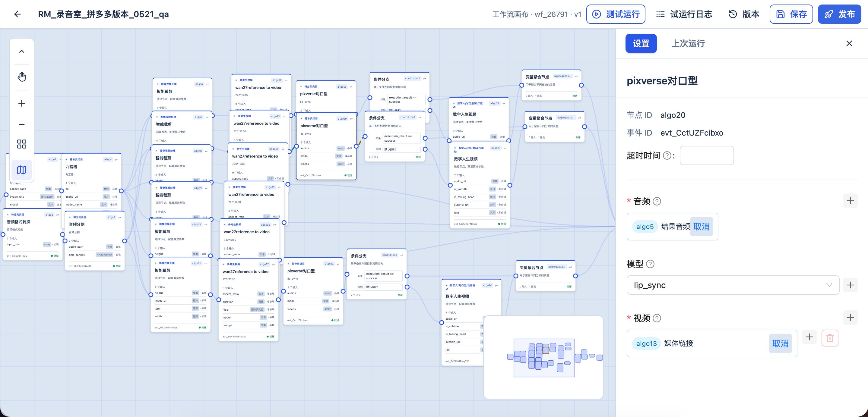
Task: Cancel the algo5 结果音频 binding
Action: click(701, 227)
